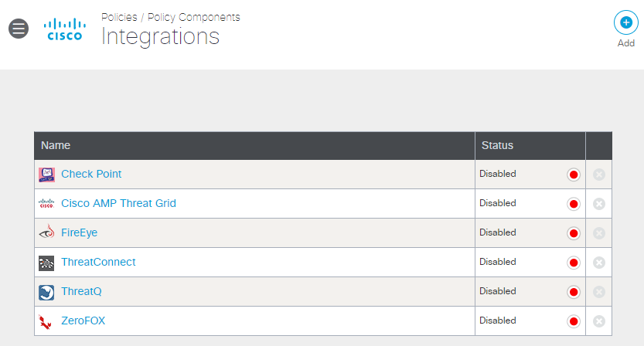This screenshot has height=346, width=644.
Task: Open the hamburger navigation menu
Action: 19,29
